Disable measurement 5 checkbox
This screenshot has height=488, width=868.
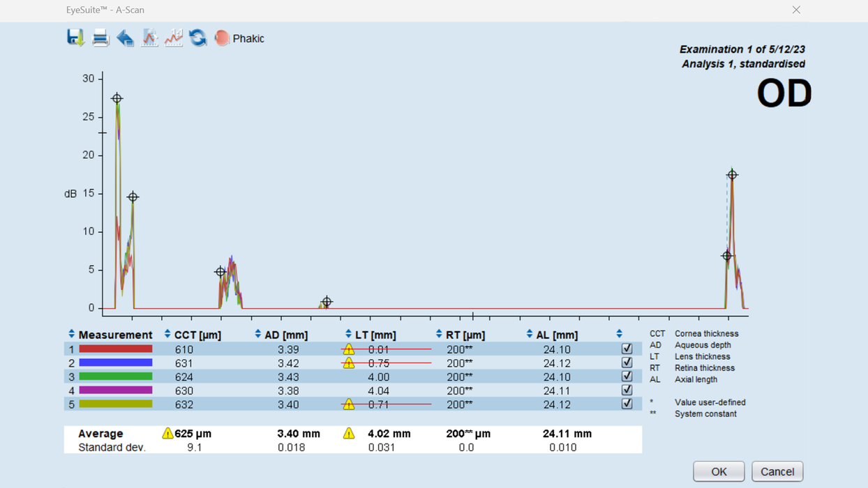[627, 404]
